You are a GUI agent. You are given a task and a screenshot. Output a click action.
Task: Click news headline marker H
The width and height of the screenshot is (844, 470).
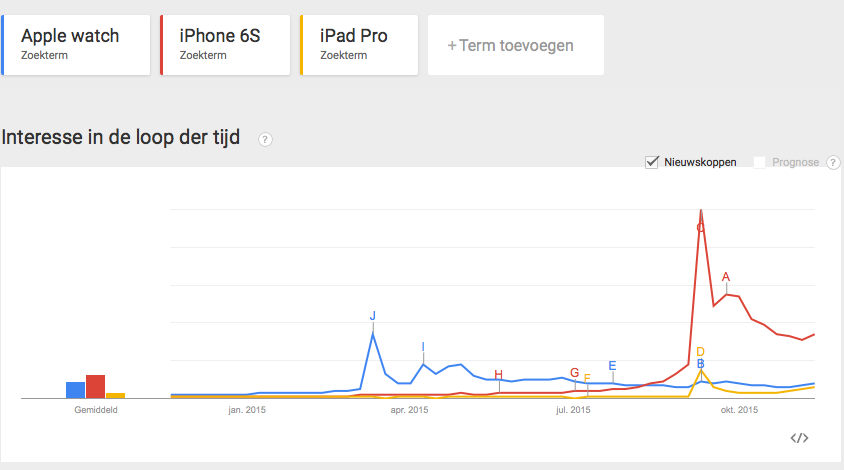click(498, 374)
